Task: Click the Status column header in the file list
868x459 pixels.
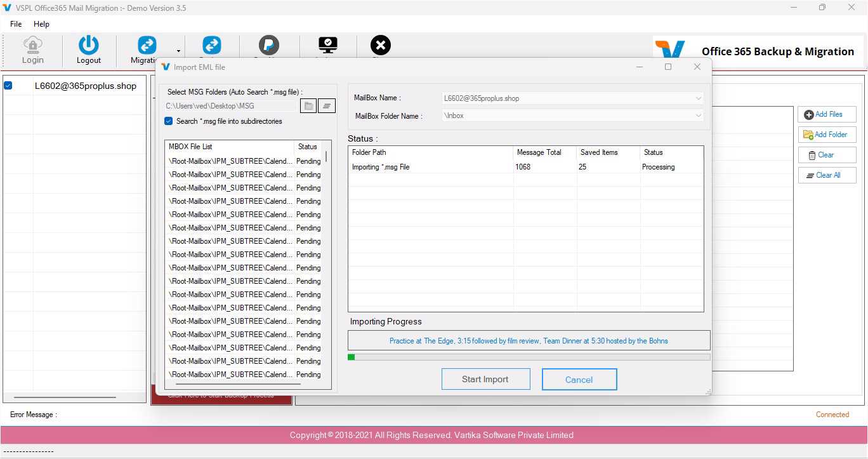Action: coord(308,147)
